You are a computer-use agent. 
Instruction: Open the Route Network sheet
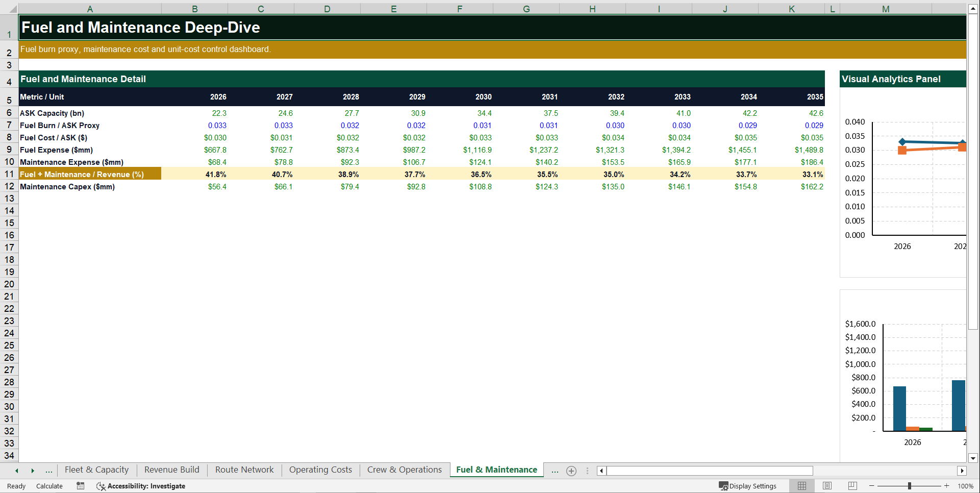click(244, 470)
